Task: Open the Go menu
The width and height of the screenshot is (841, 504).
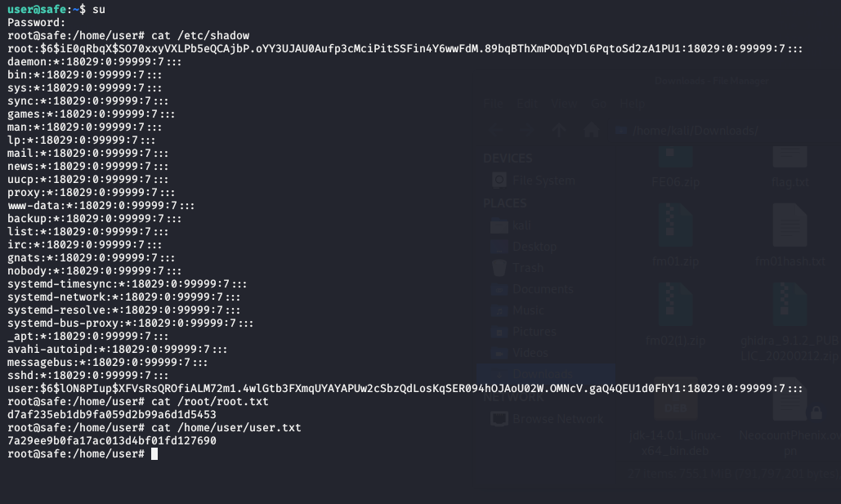Action: 599,104
